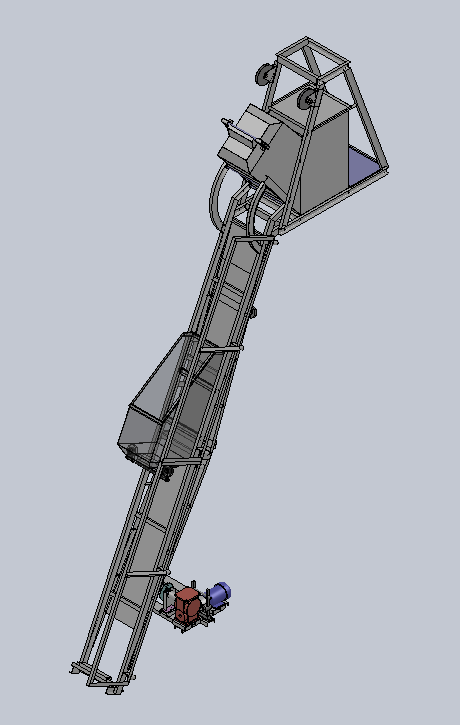Click the tower's right slanted leg
The height and width of the screenshot is (725, 460).
coord(368,116)
